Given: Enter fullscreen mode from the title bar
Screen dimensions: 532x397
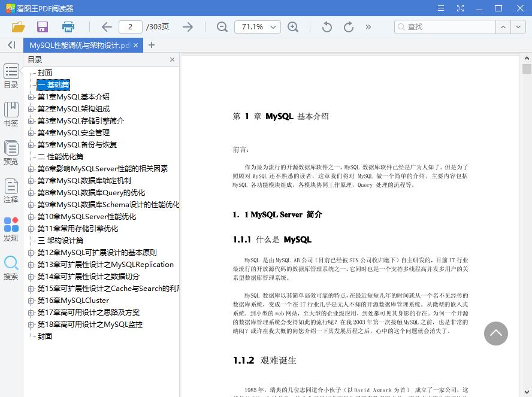Looking at the screenshot, I should tap(461, 8).
